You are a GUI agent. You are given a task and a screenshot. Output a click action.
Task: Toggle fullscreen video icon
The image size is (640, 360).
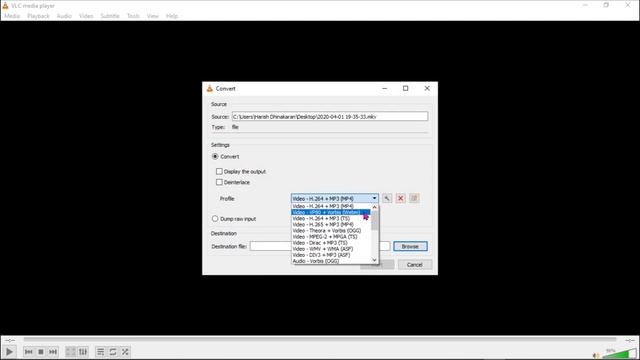(x=71, y=352)
